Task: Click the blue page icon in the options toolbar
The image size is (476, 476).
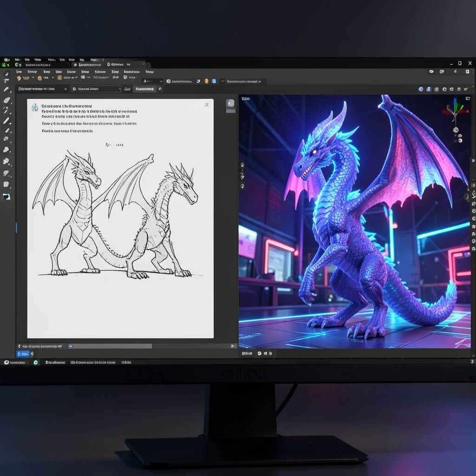Action: 214,81
